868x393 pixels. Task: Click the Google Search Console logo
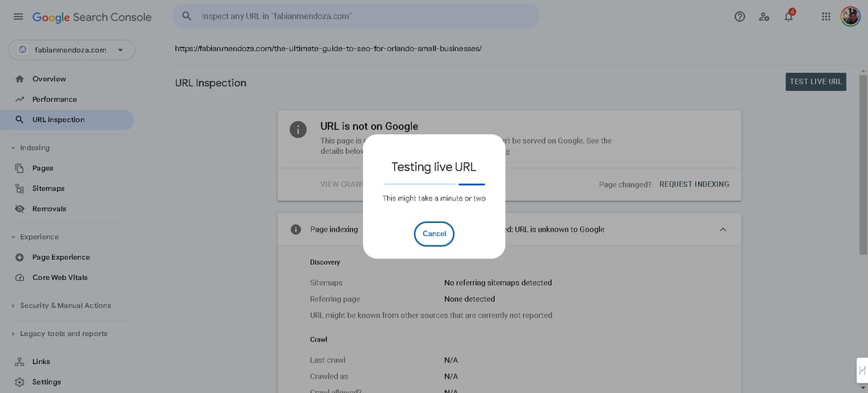tap(92, 17)
